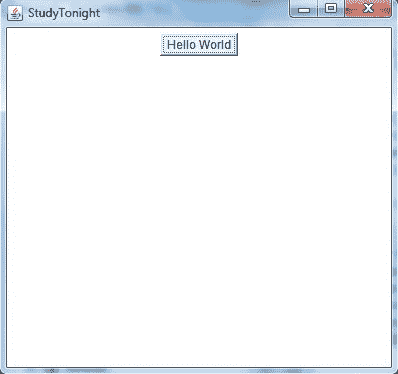Click the Hello World button
398x374 pixels.
point(199,45)
